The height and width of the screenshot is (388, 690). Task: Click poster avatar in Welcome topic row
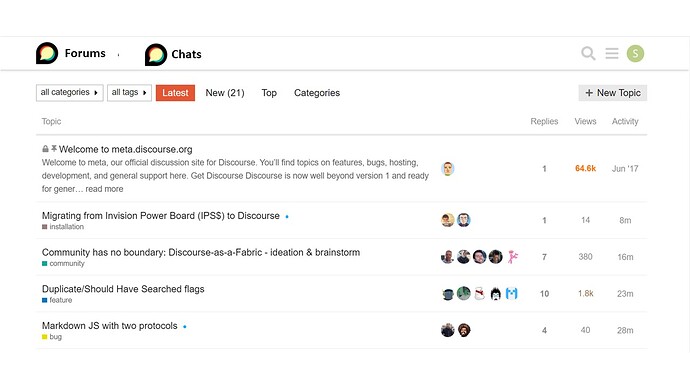point(448,168)
